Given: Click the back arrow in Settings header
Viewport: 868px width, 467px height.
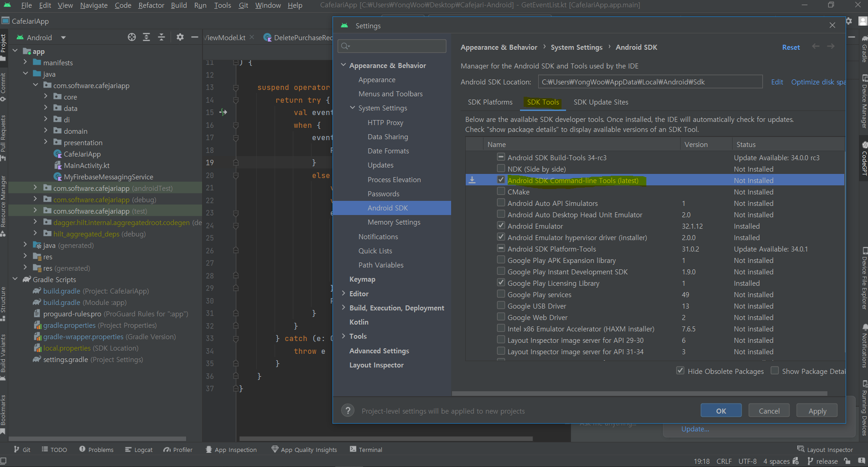Looking at the screenshot, I should pyautogui.click(x=816, y=47).
